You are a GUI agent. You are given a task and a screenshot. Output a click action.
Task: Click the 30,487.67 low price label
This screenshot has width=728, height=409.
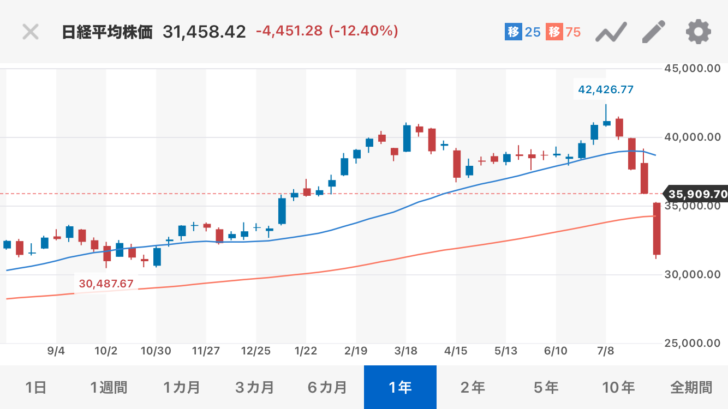tap(105, 284)
